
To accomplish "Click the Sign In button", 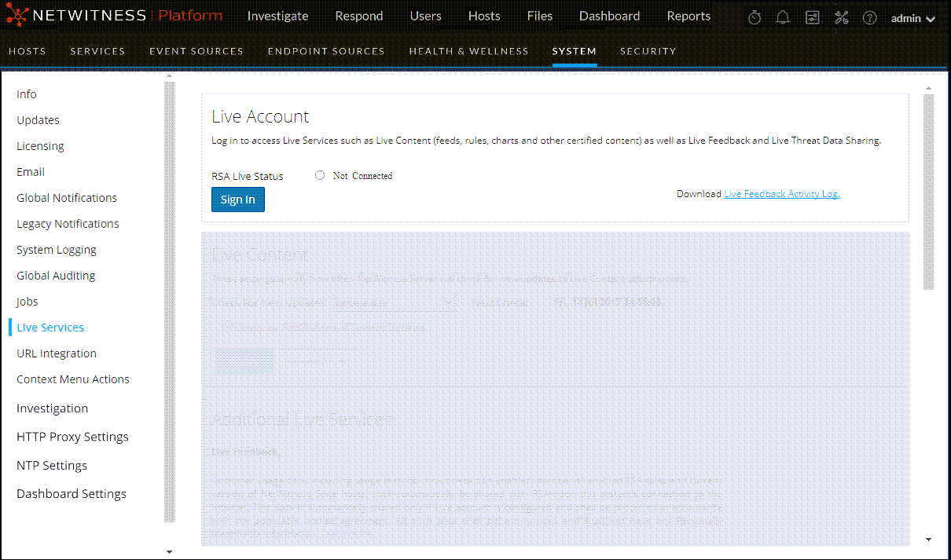I will 237,199.
